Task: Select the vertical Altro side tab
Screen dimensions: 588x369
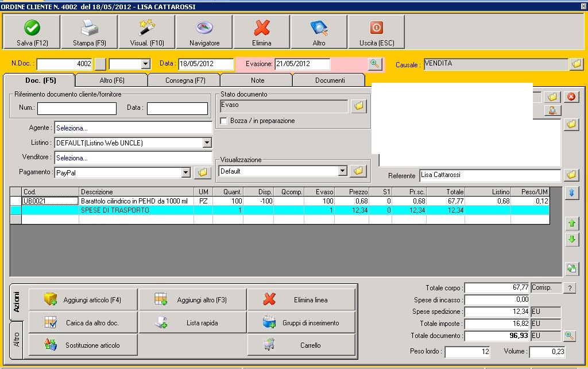Action: (17, 339)
